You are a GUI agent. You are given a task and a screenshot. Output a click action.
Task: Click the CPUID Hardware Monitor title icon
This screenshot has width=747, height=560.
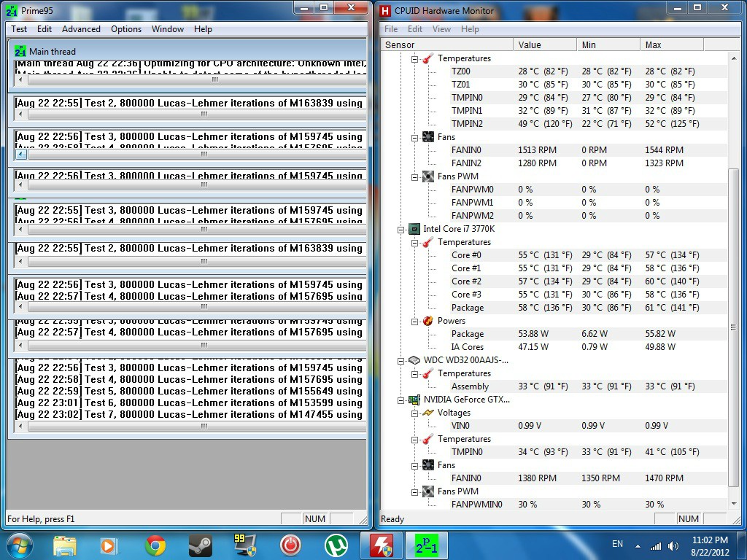(x=385, y=10)
